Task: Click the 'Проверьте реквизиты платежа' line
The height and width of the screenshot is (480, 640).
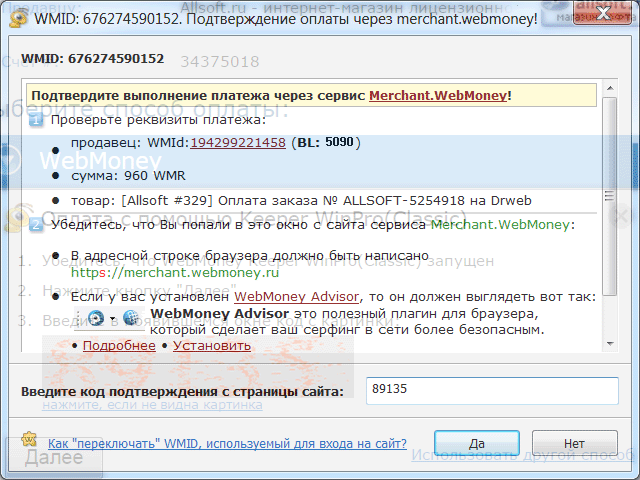Action: point(158,120)
